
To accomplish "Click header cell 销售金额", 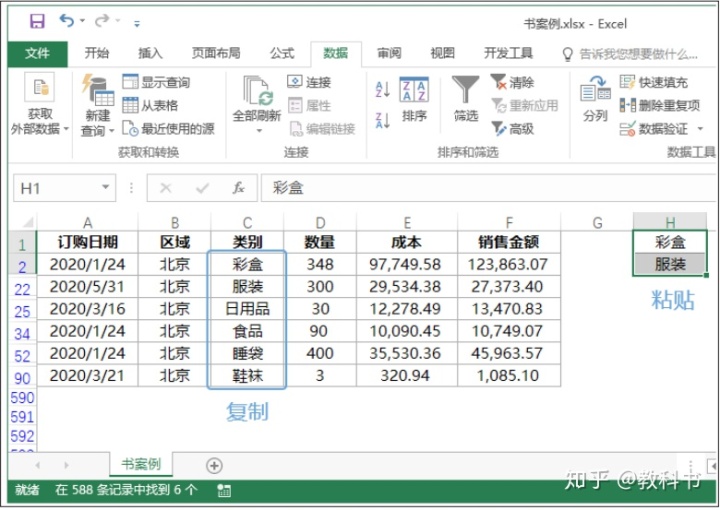I will 509,242.
